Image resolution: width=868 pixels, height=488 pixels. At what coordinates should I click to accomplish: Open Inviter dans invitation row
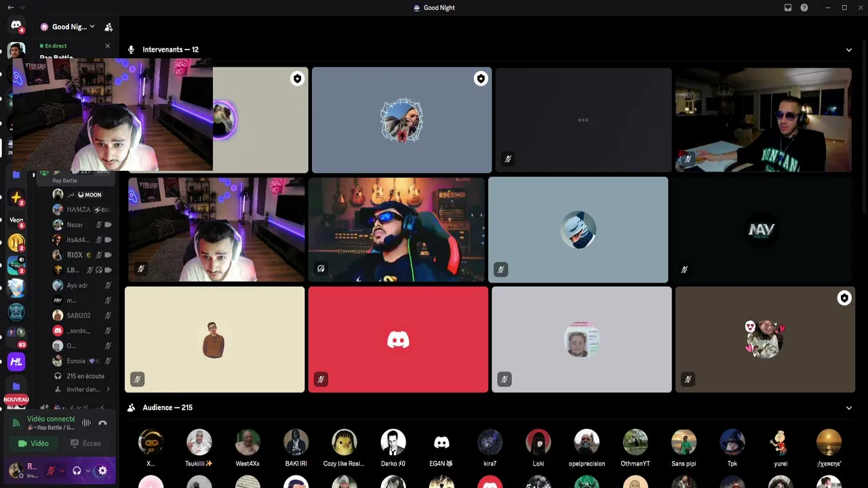click(81, 390)
